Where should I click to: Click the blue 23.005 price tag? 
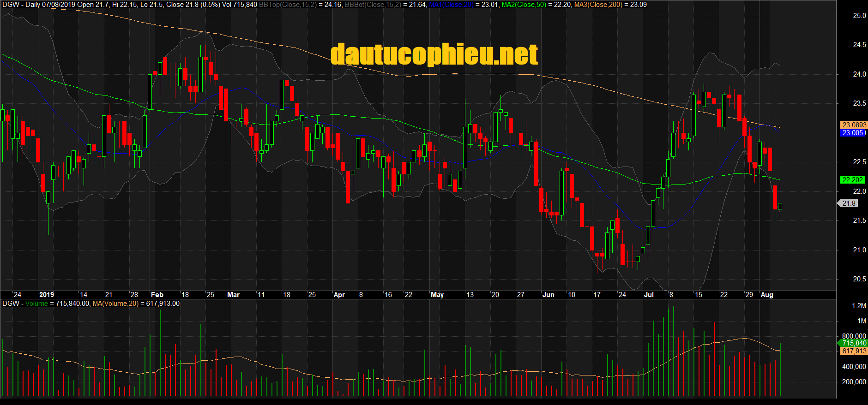click(x=852, y=133)
